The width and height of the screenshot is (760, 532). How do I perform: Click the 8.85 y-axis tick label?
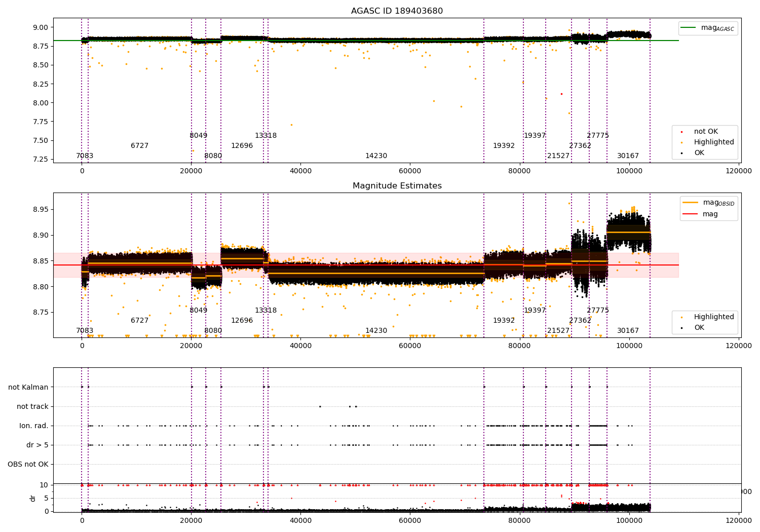(41, 261)
